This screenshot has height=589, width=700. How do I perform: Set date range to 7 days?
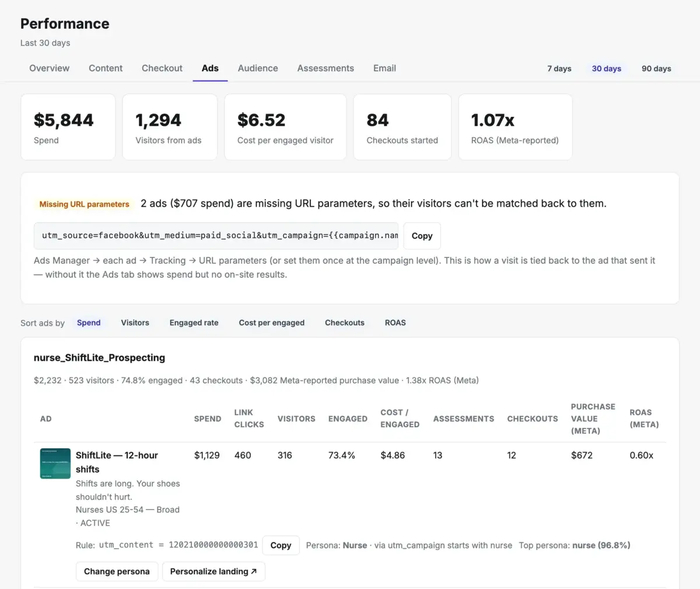click(x=559, y=68)
